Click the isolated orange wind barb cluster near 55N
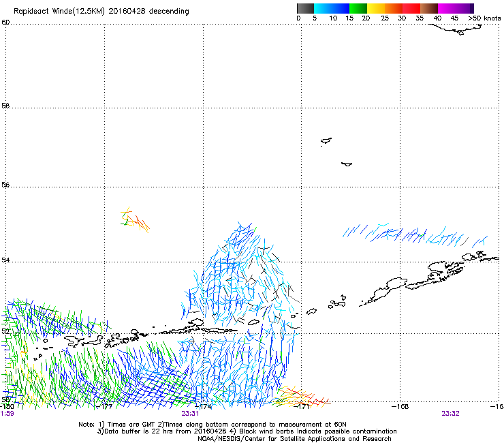The width and height of the screenshot is (504, 443). 135,219
